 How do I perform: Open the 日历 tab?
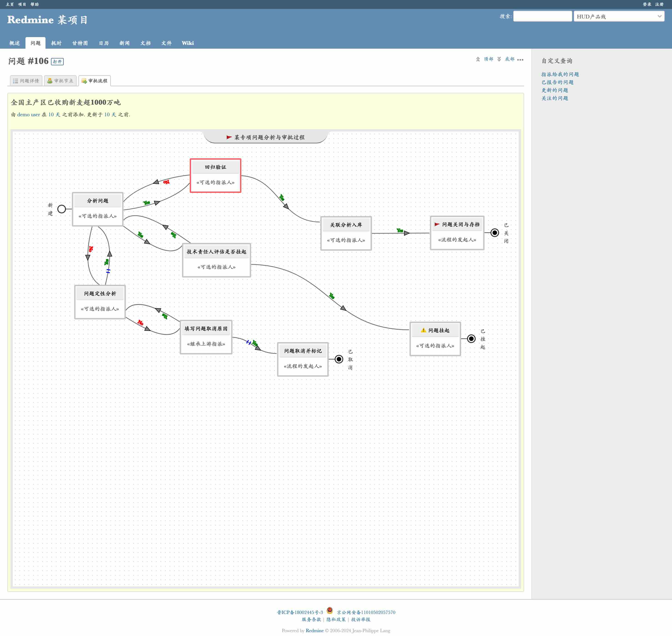[x=104, y=43]
